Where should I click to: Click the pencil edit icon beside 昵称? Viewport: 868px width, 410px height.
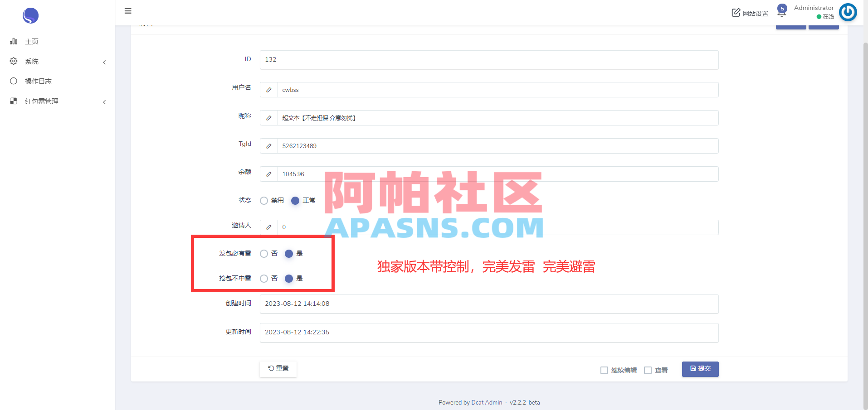tap(268, 118)
